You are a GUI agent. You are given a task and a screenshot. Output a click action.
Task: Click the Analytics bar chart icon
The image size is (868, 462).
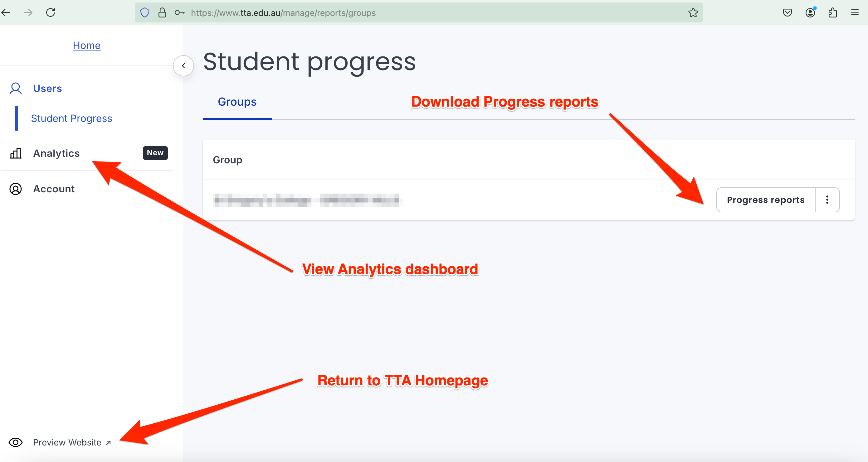[16, 153]
